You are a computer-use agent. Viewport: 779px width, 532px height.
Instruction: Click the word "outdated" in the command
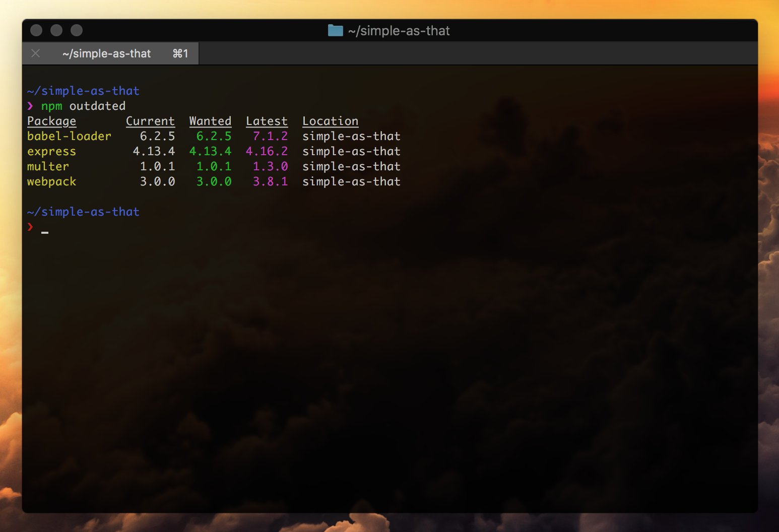[97, 106]
